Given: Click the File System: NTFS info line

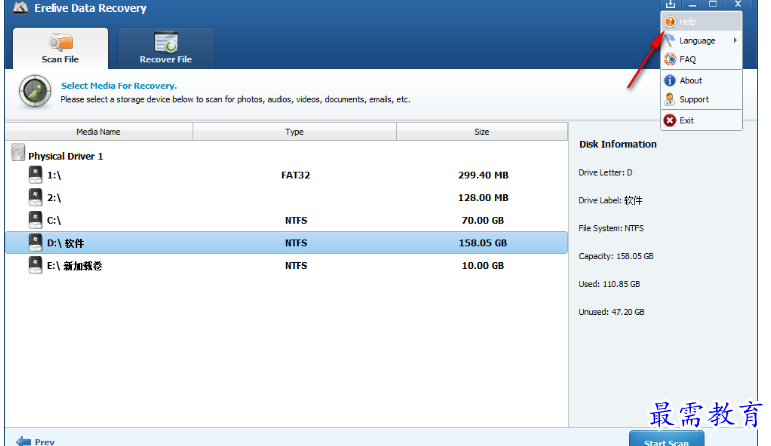Looking at the screenshot, I should click(x=611, y=228).
